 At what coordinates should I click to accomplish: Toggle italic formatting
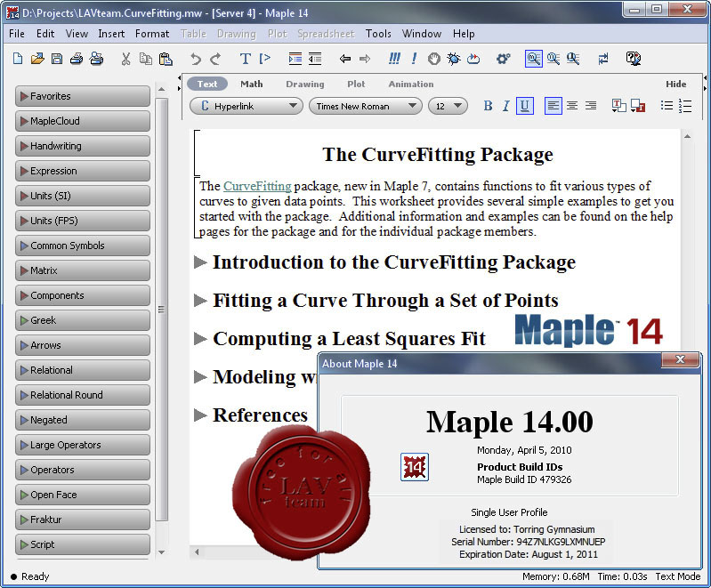click(x=505, y=106)
